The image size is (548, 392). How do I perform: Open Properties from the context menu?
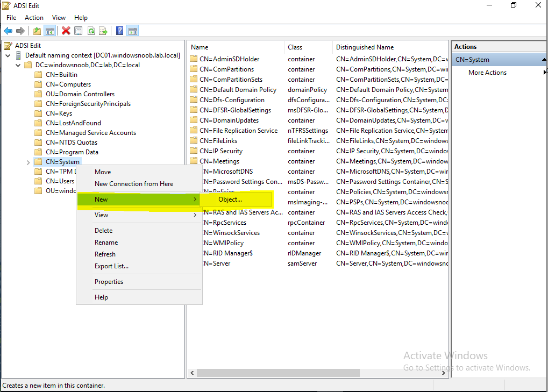[139, 282]
